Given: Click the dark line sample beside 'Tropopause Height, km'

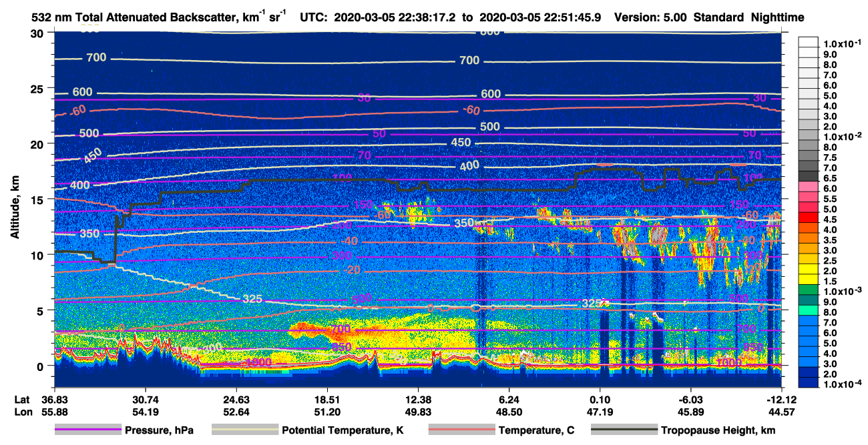Looking at the screenshot, I should click(x=624, y=430).
